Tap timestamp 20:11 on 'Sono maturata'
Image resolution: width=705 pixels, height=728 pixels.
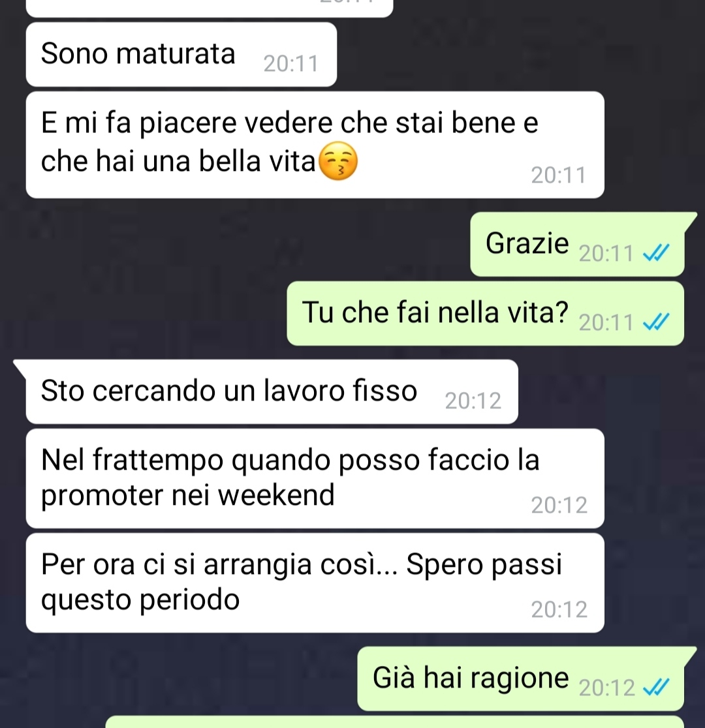[x=291, y=64]
